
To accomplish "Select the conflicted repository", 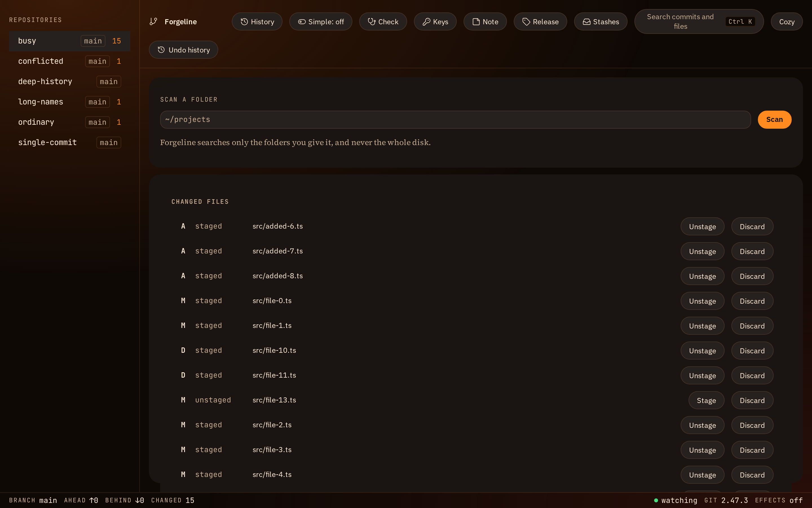I will (69, 61).
